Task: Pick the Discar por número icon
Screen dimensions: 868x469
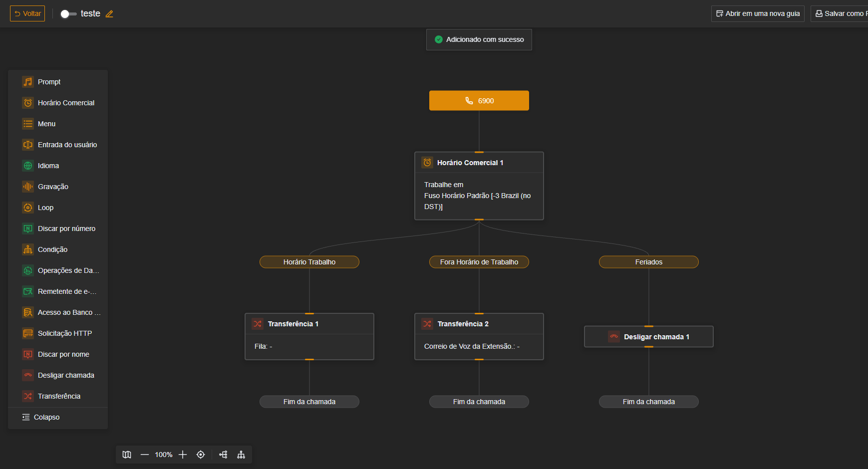Action: (x=28, y=229)
